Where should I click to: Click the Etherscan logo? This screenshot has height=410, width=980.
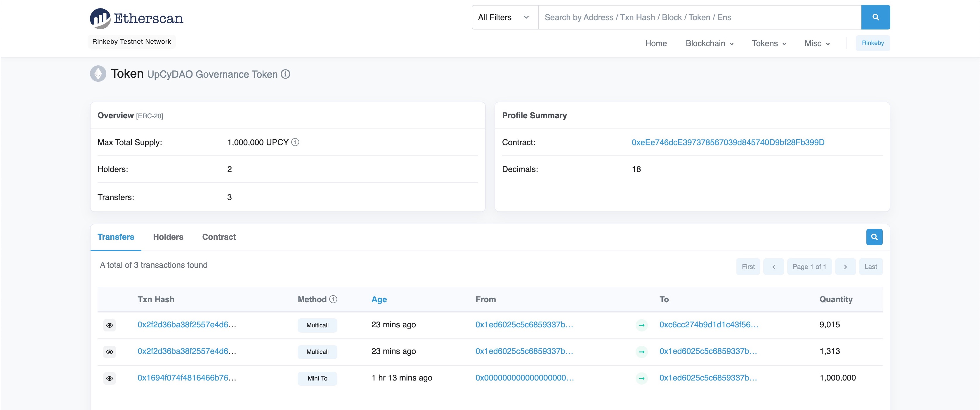point(136,18)
